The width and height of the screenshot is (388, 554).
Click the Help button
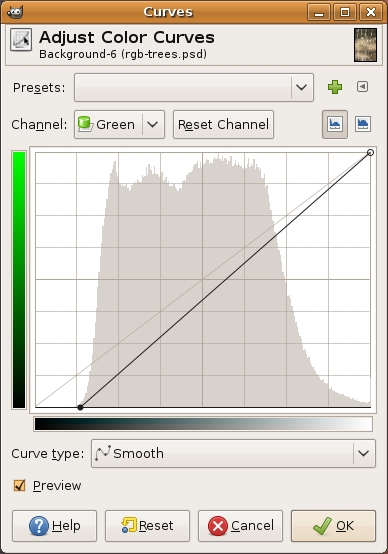(x=54, y=526)
